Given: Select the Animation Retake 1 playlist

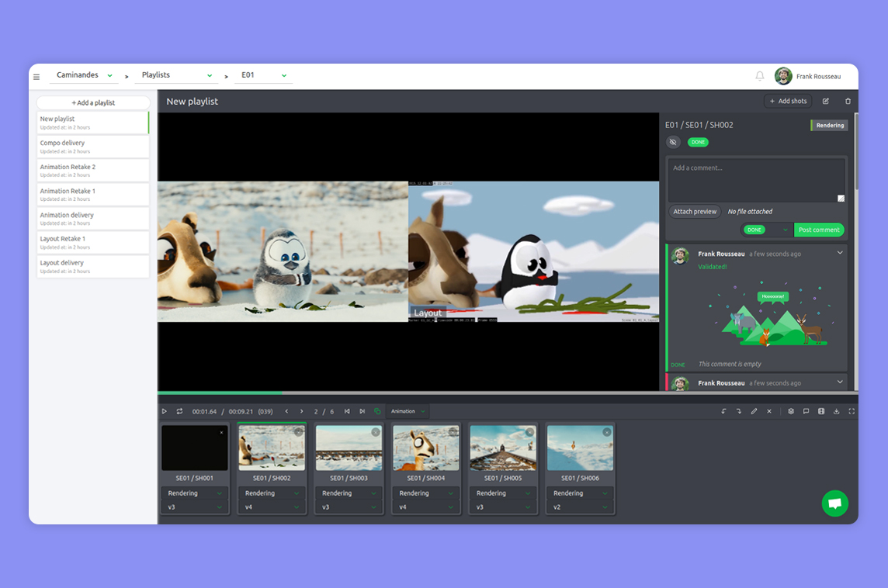Looking at the screenshot, I should 93,195.
